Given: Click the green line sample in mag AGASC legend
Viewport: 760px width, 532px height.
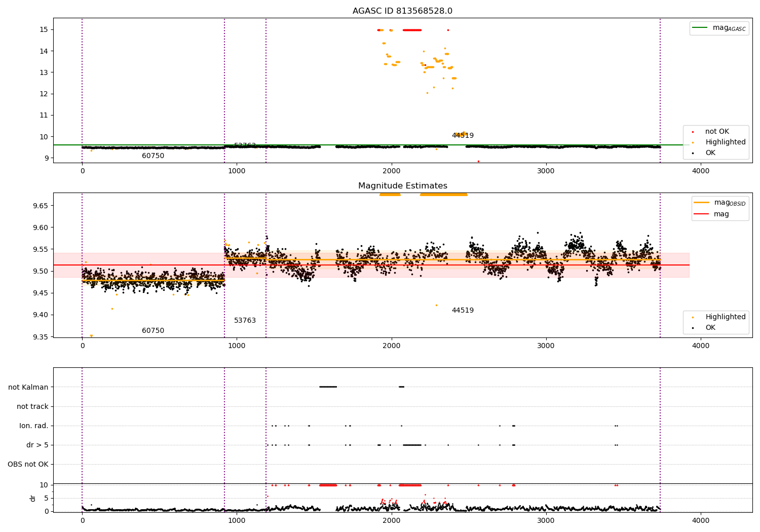Looking at the screenshot, I should tap(700, 28).
